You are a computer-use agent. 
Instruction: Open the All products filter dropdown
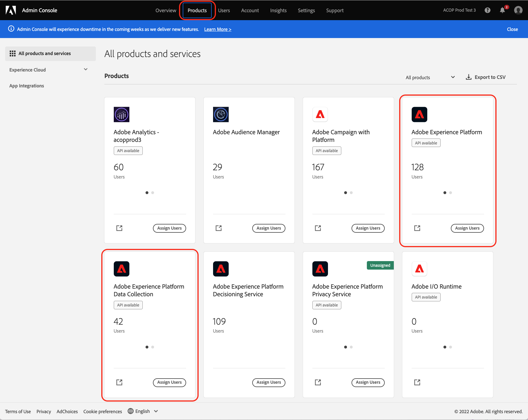pos(430,77)
